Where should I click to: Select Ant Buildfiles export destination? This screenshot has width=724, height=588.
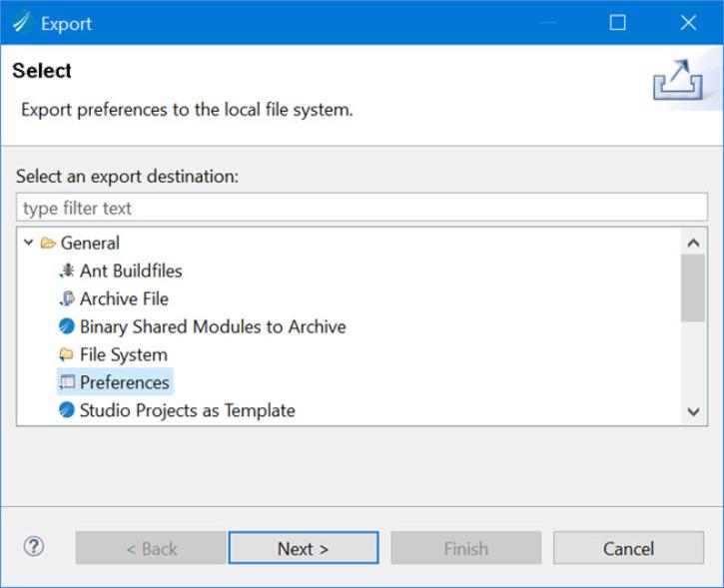coord(131,271)
